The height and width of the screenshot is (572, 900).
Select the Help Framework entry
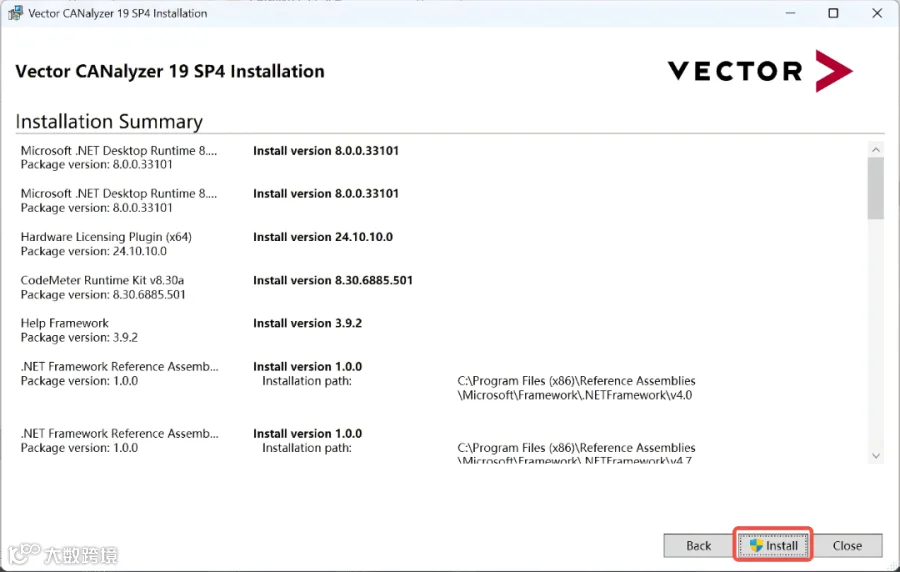click(x=64, y=323)
